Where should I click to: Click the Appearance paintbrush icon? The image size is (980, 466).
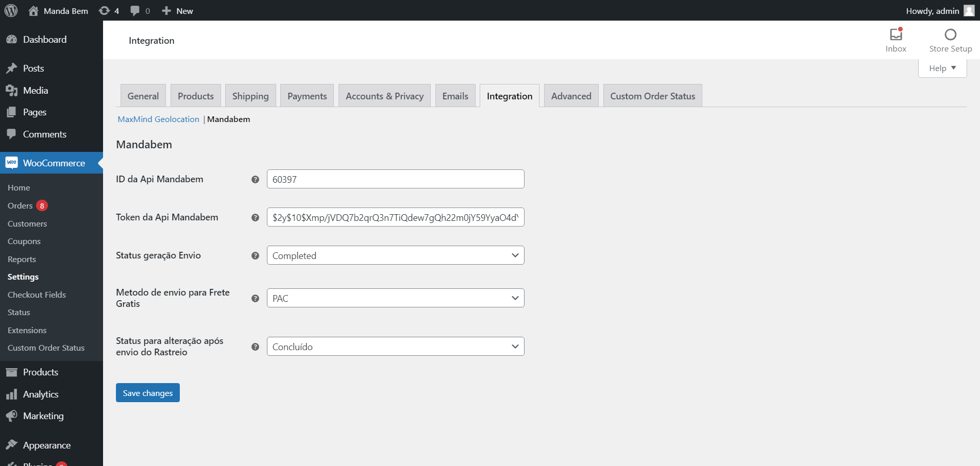pyautogui.click(x=11, y=445)
